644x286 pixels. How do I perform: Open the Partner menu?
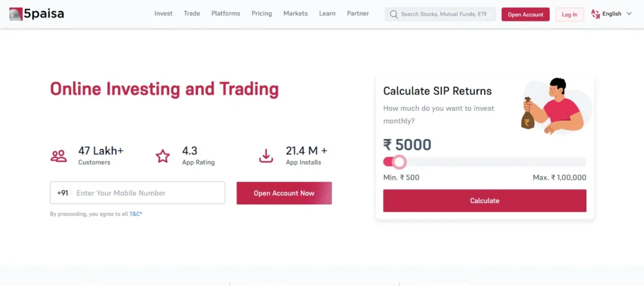click(x=358, y=14)
